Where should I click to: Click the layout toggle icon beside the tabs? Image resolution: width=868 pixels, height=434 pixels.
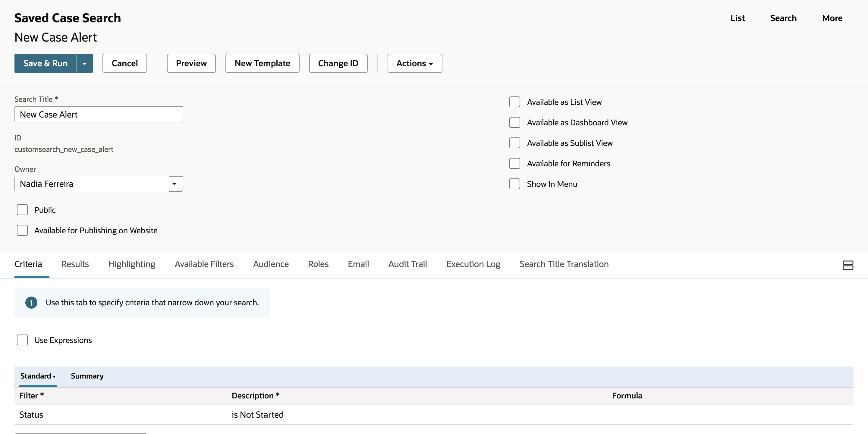[x=848, y=265]
